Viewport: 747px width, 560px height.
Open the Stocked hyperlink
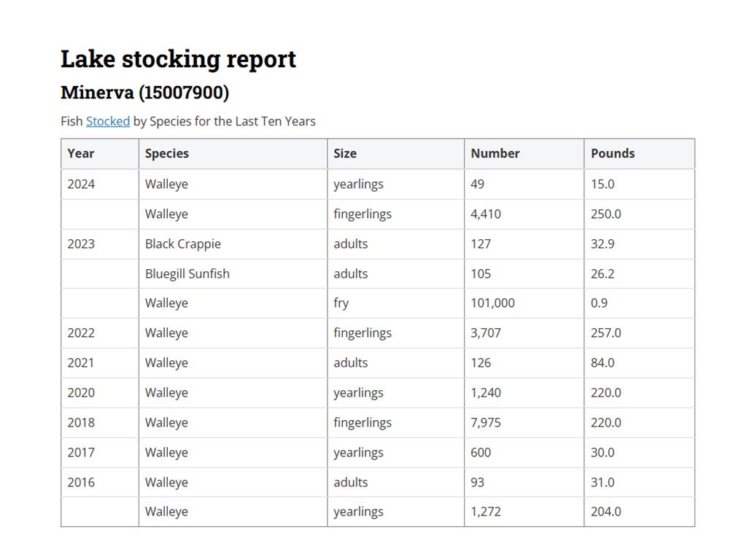(x=108, y=121)
